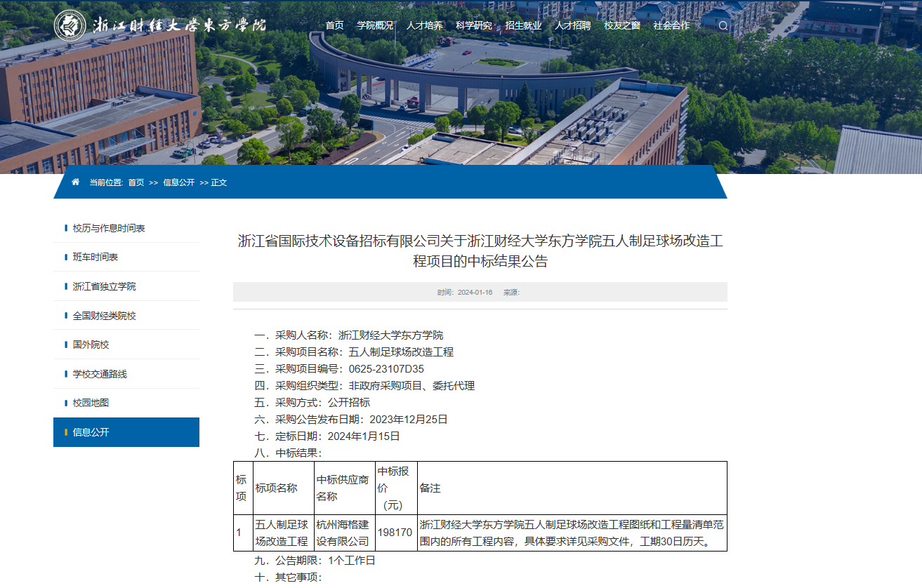
Task: Open the 人才培养 navigation menu
Action: pos(424,25)
